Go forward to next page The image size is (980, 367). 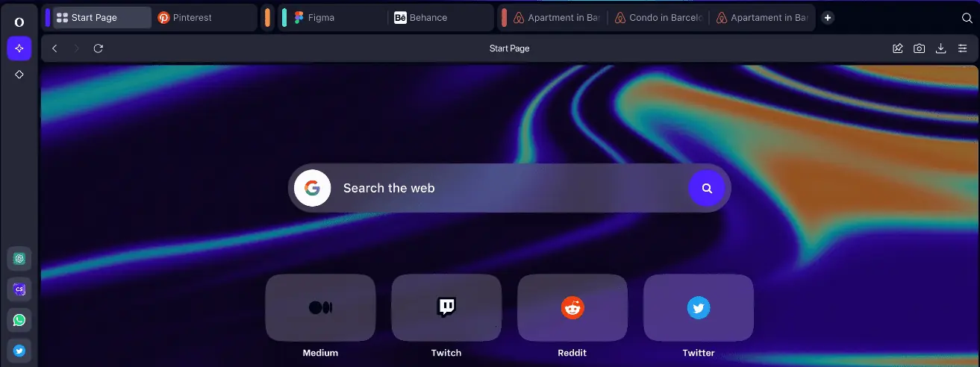tap(76, 48)
